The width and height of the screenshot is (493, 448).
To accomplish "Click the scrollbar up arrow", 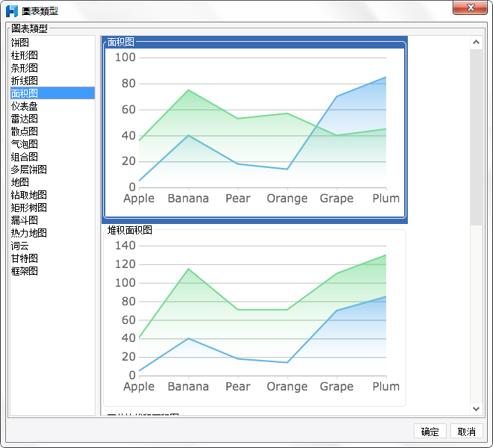I will tap(476, 42).
